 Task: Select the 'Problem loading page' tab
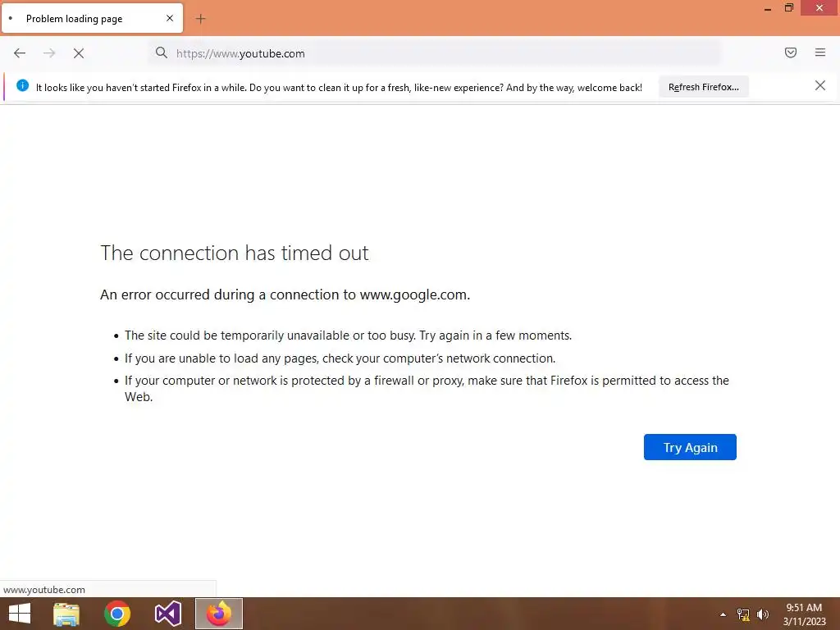[92, 18]
